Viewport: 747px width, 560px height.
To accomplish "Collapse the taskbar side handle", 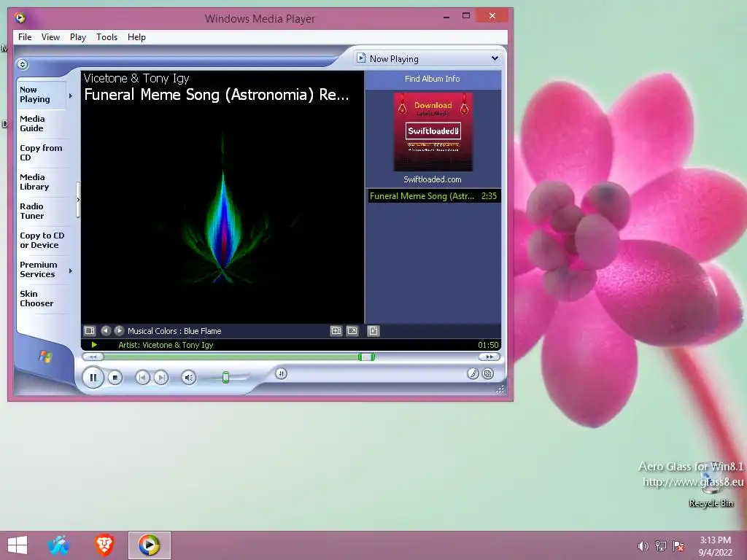I will (x=78, y=200).
